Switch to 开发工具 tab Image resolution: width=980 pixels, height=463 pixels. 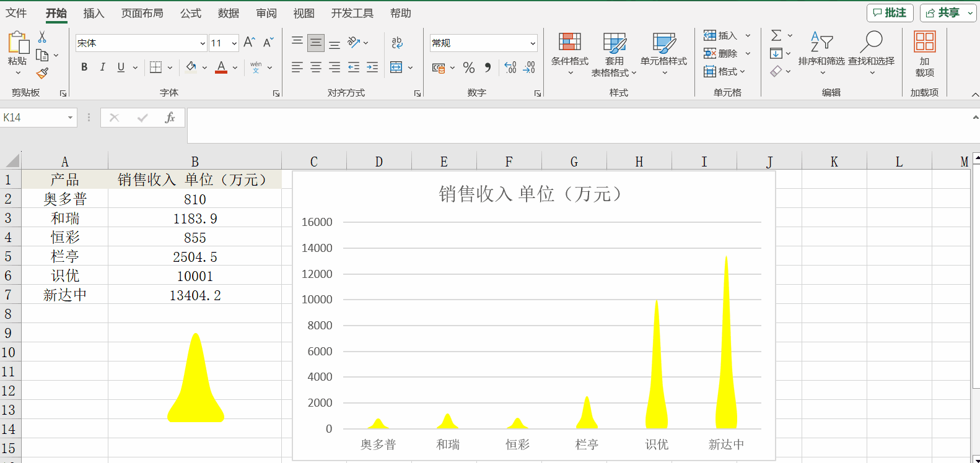coord(352,13)
